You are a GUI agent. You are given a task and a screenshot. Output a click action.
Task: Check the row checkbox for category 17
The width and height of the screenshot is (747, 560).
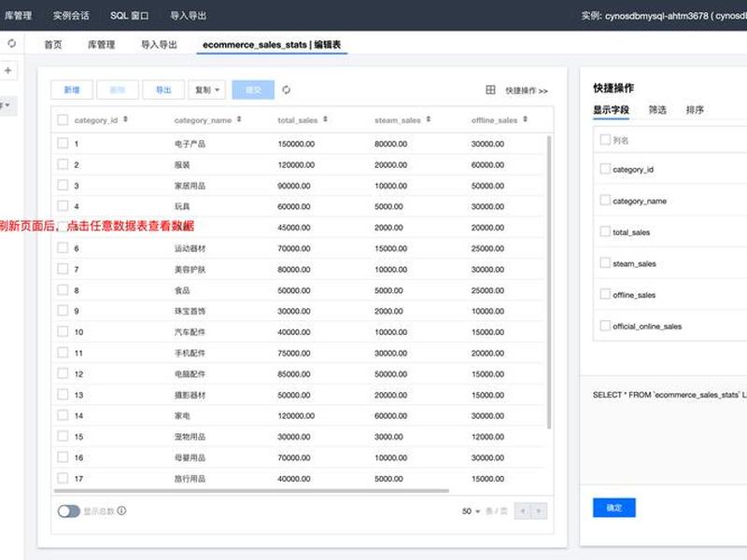point(63,478)
